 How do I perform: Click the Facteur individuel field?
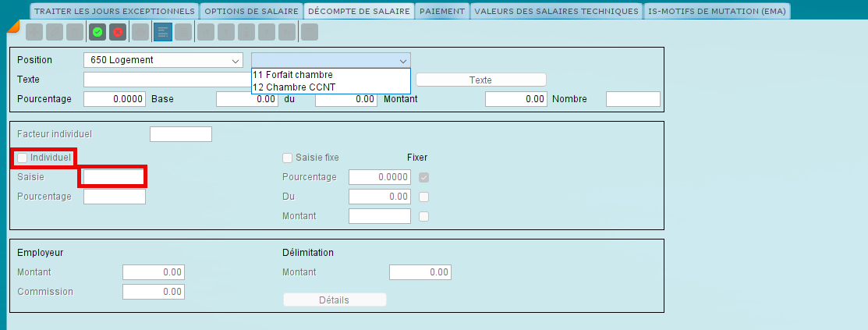[x=181, y=134]
